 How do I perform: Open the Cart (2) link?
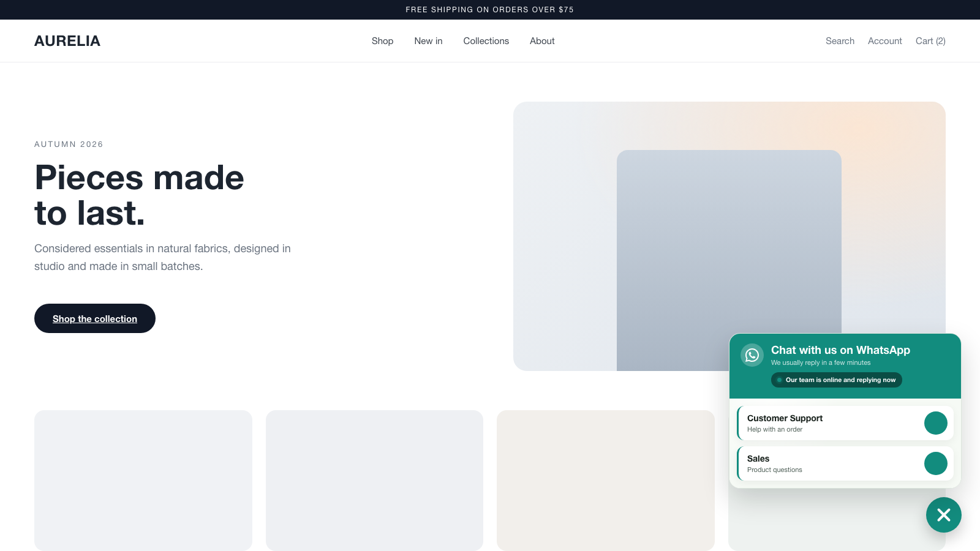click(930, 41)
